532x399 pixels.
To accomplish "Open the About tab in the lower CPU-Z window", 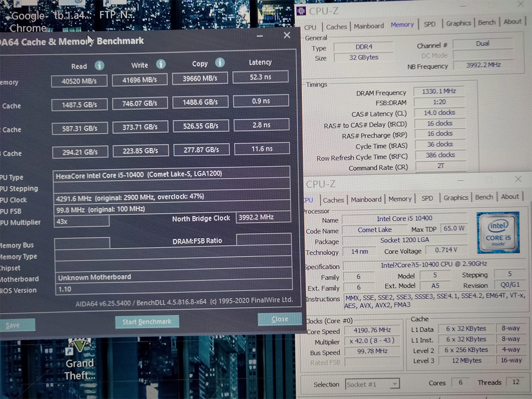I will coord(510,196).
